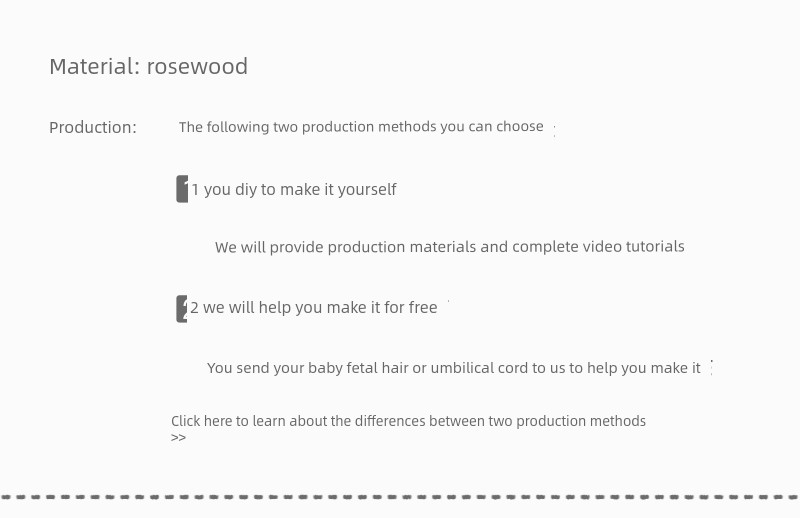
Task: Click the word 'yourself' in option 1
Action: point(367,189)
